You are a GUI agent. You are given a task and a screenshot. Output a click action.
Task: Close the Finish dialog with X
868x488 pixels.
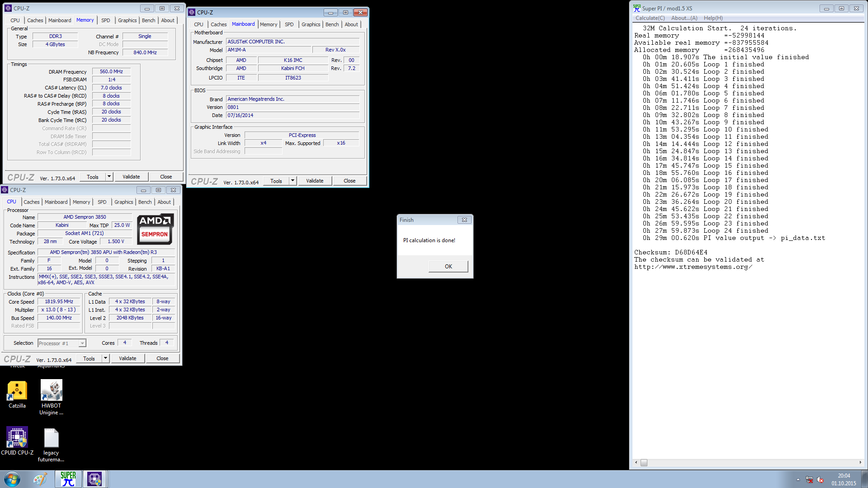(464, 220)
